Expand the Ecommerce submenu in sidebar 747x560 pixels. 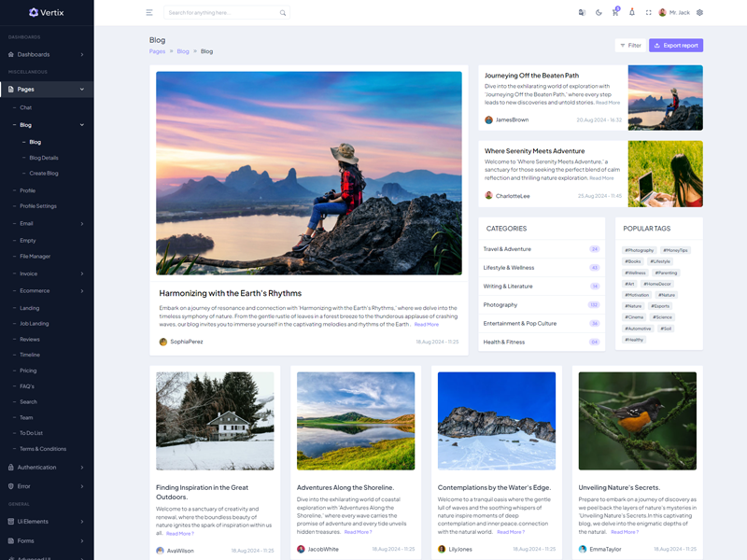tap(47, 290)
